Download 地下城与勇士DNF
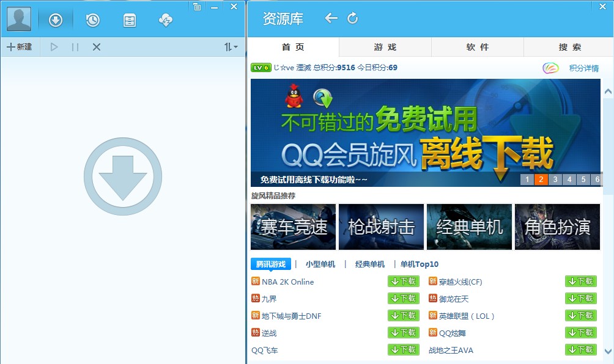This screenshot has height=364, width=614. tap(404, 316)
